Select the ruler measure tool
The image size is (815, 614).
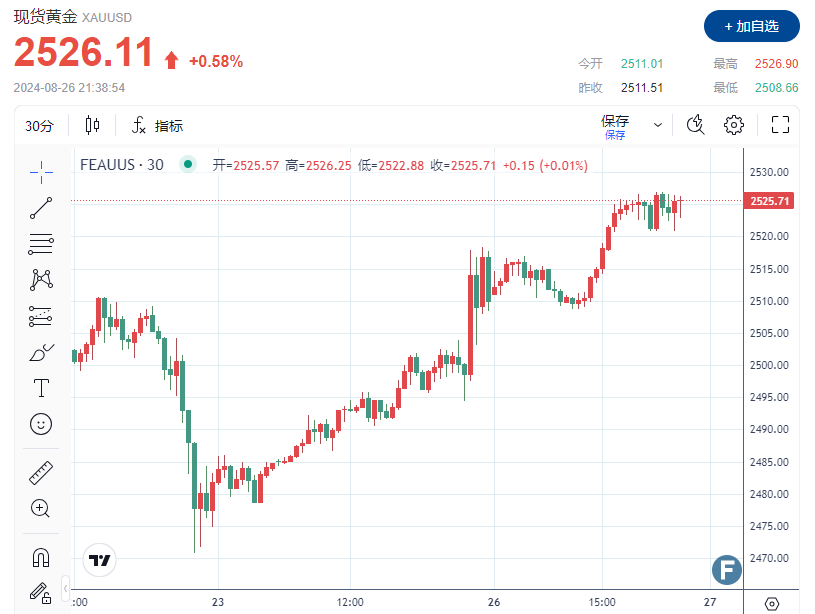pyautogui.click(x=41, y=472)
